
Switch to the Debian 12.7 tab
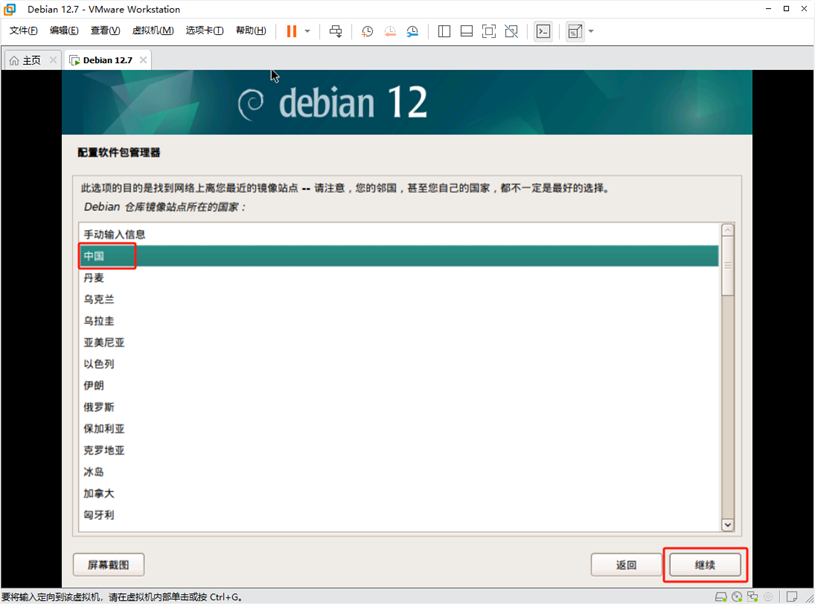pos(108,60)
